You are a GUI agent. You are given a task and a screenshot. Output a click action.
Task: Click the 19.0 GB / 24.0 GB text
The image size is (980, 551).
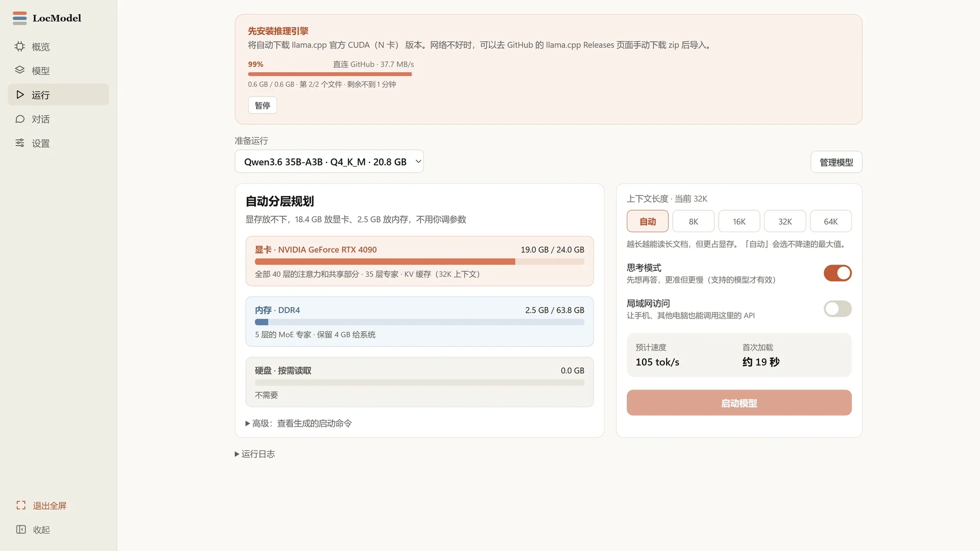coord(552,250)
